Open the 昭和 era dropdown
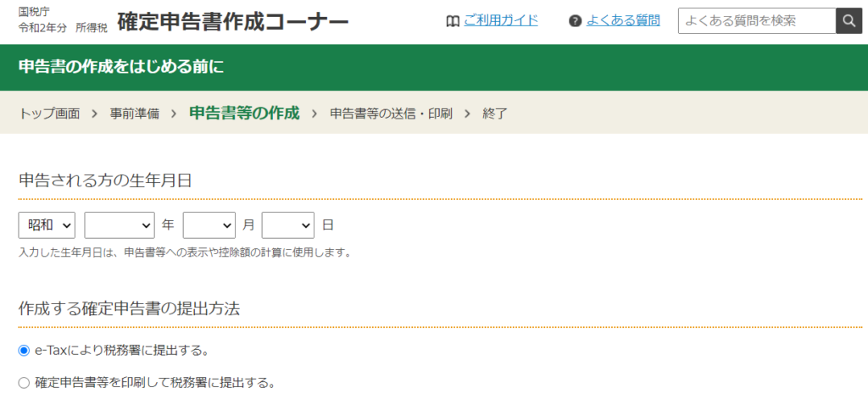The height and width of the screenshot is (399, 868). point(47,225)
